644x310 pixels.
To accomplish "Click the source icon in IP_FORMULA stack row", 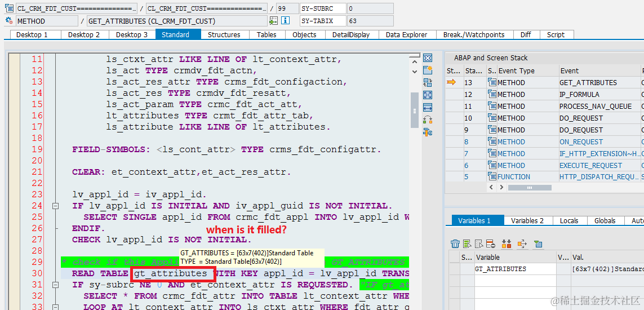I will tap(492, 95).
